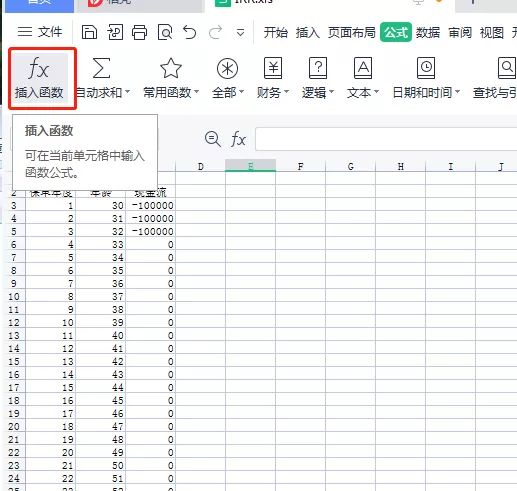Open the common functions (常用函数) star icon

click(171, 68)
